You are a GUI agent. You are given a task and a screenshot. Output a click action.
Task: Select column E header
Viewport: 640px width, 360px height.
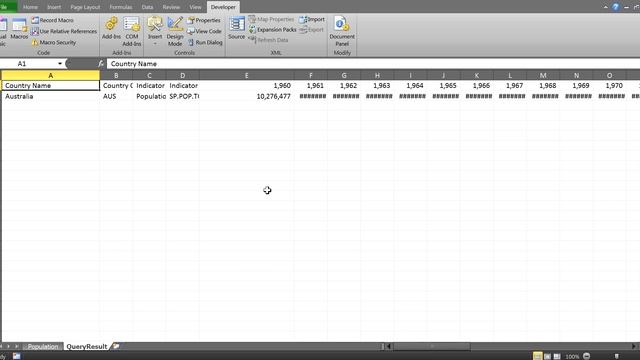click(247, 76)
